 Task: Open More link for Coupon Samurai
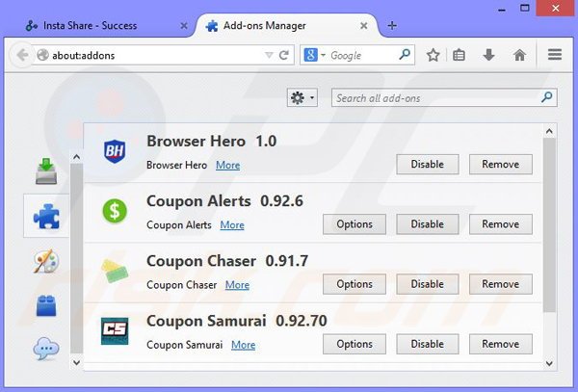click(244, 345)
